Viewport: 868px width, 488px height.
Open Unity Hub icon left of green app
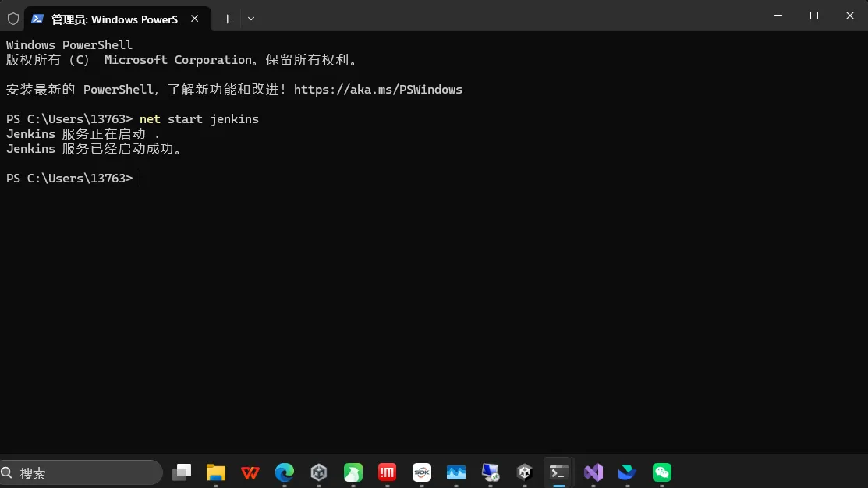[x=319, y=472]
